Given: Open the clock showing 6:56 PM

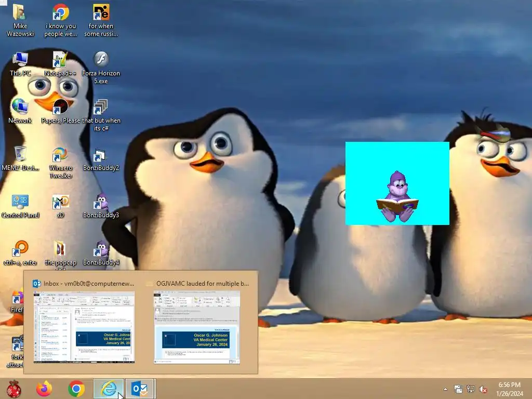Looking at the screenshot, I should click(x=509, y=389).
